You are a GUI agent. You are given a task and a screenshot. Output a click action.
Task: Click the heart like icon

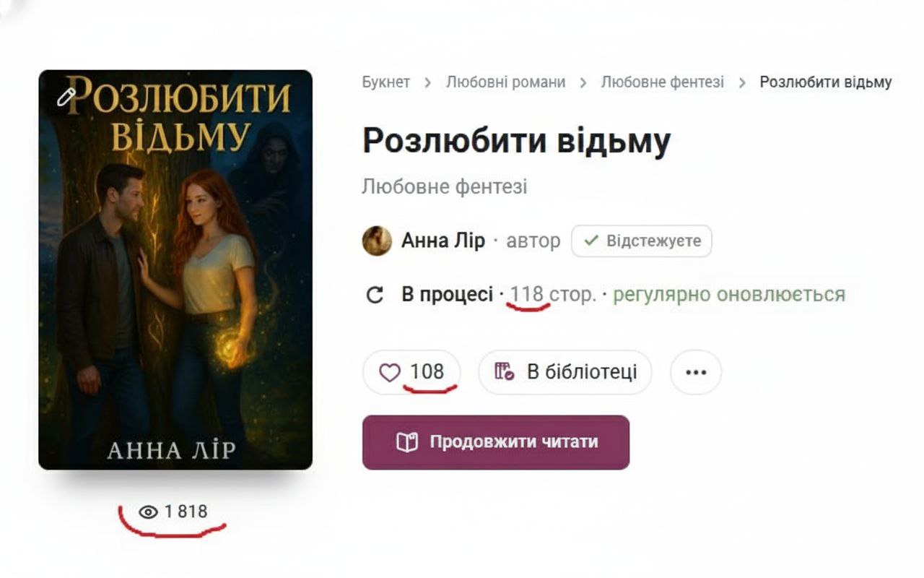(x=390, y=373)
